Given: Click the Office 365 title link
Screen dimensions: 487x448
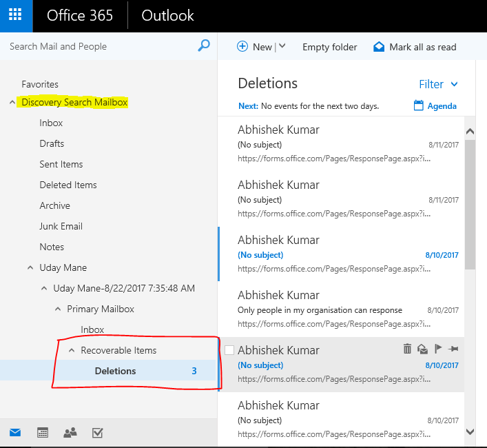Looking at the screenshot, I should coord(80,15).
